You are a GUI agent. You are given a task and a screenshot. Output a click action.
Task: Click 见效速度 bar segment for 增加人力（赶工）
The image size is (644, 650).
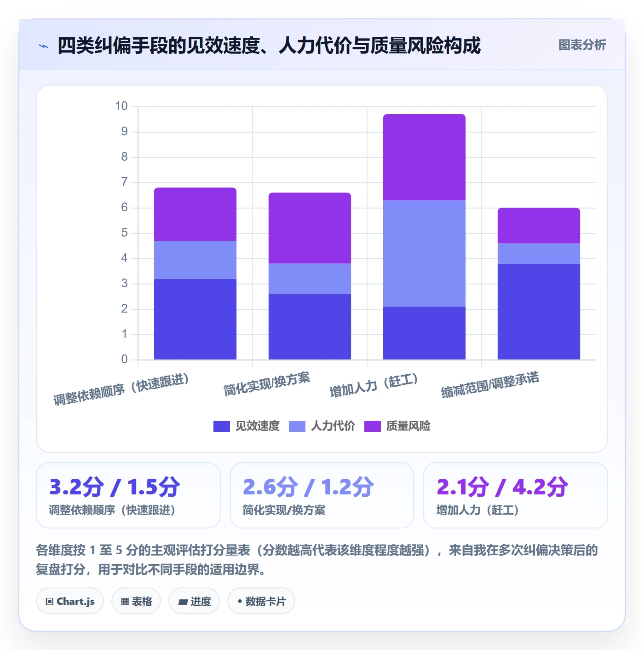tap(424, 333)
